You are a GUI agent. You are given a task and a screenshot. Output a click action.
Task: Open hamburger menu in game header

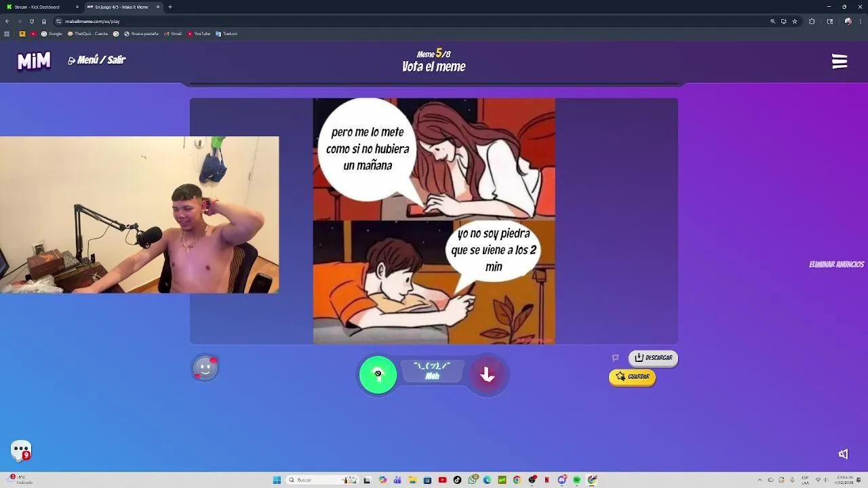(x=840, y=62)
